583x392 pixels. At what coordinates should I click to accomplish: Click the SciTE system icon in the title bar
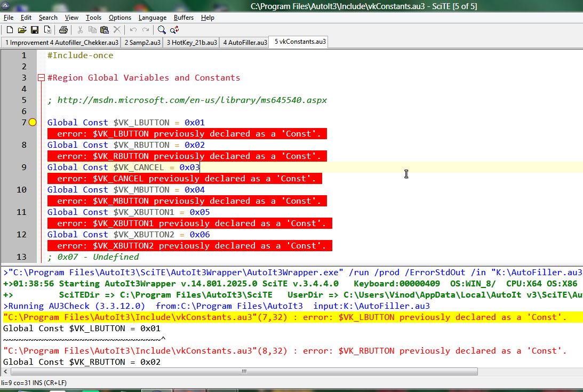(x=5, y=5)
